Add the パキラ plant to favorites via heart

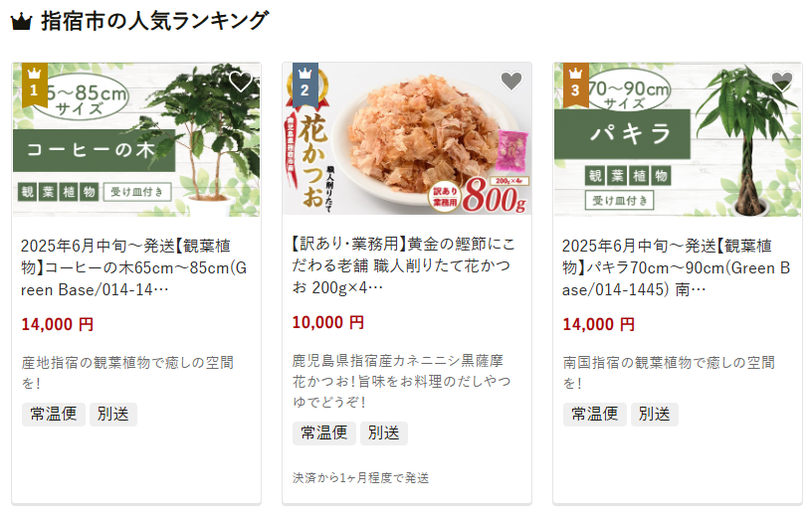pyautogui.click(x=781, y=81)
